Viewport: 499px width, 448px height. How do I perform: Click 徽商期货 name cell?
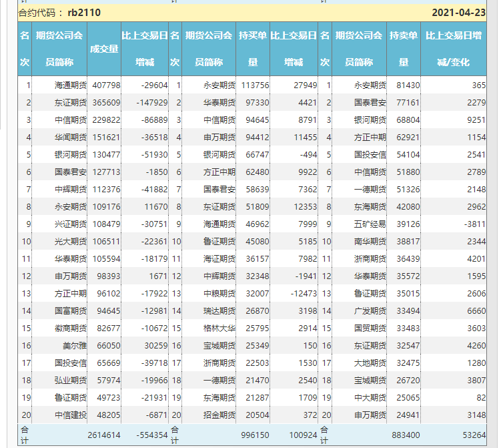pos(70,328)
